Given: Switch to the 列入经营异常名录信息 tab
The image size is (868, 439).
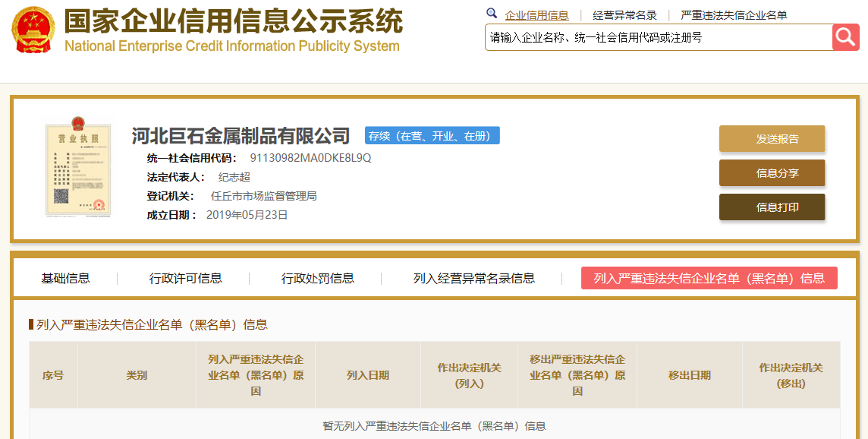Looking at the screenshot, I should tap(474, 278).
